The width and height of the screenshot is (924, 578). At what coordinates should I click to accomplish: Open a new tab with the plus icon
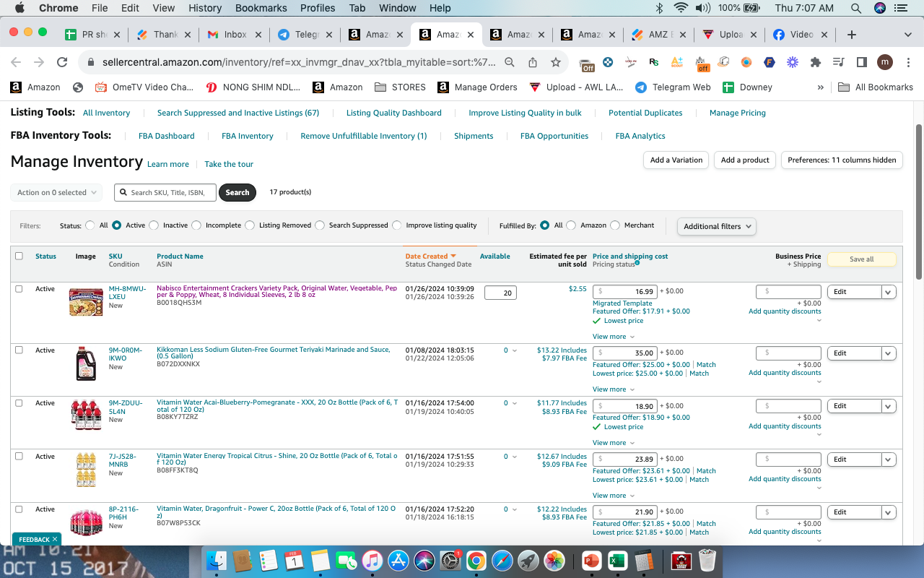coord(852,35)
